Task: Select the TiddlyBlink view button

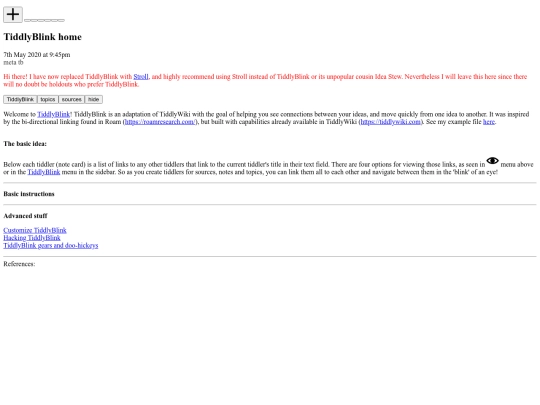Action: pos(20,100)
